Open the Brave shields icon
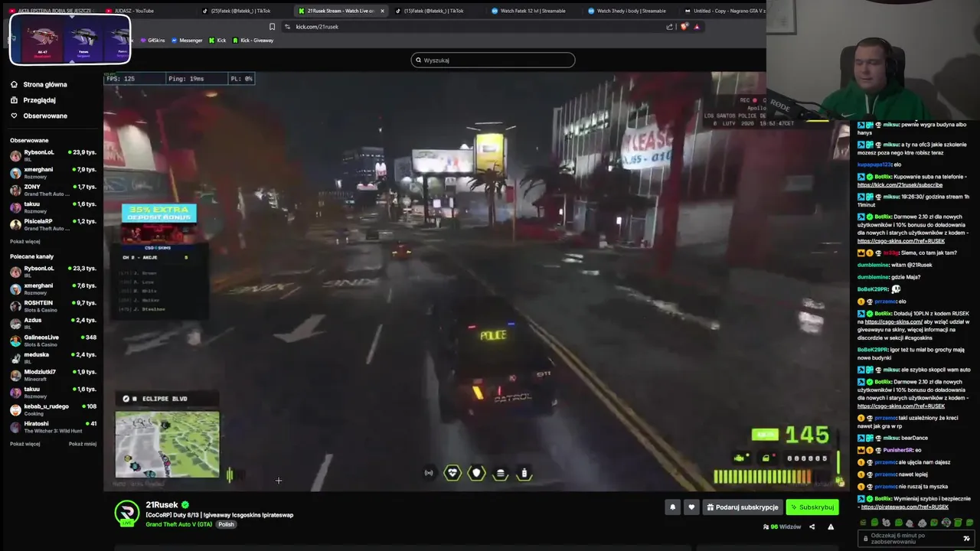The height and width of the screenshot is (551, 980). tap(684, 27)
